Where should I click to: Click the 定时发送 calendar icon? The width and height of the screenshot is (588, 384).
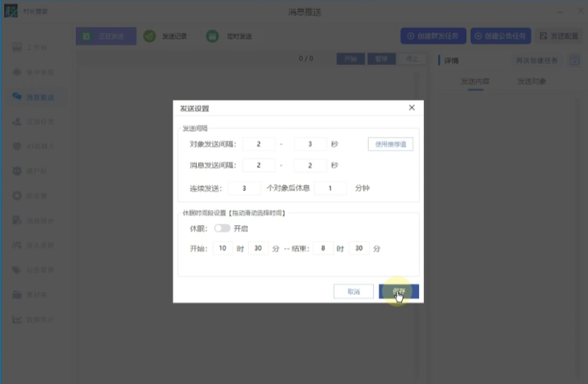click(x=212, y=36)
